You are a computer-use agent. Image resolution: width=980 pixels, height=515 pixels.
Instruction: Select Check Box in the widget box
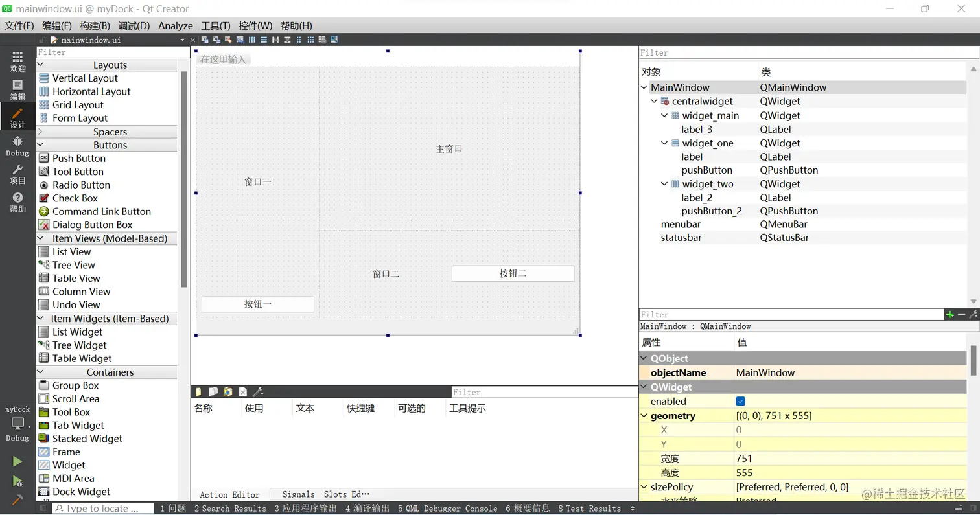(75, 198)
